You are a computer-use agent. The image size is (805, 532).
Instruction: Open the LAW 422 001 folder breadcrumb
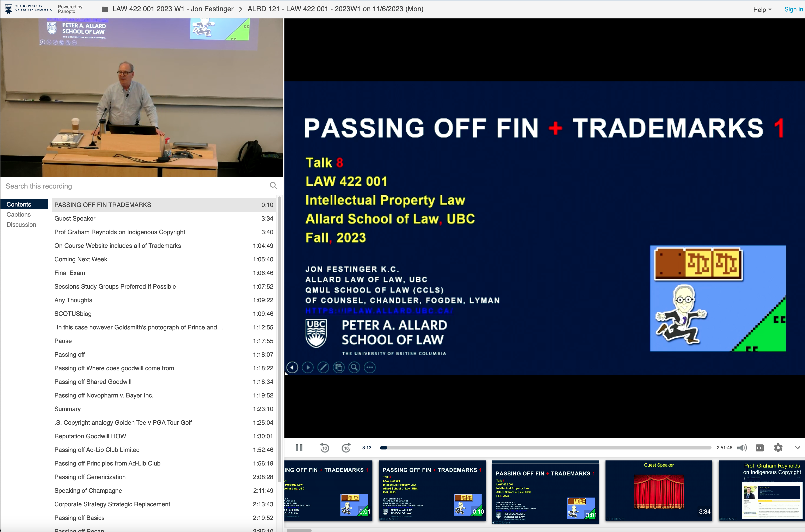tap(173, 9)
